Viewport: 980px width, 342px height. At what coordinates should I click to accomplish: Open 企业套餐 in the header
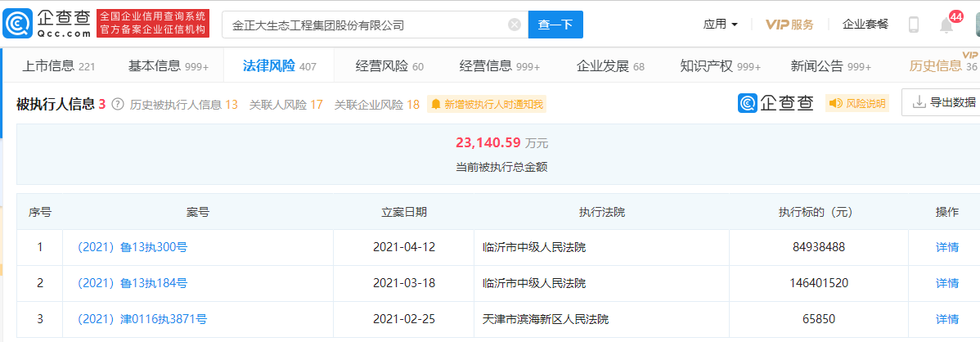click(x=865, y=25)
